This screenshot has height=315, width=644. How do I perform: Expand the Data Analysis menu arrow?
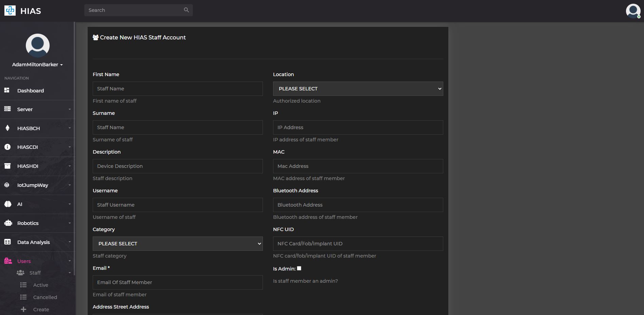click(x=70, y=242)
